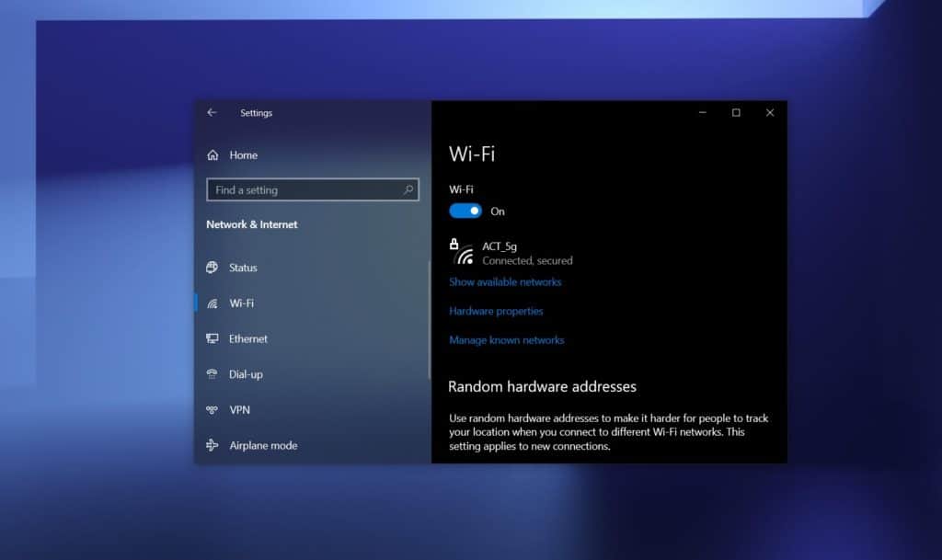Turn off the Wi-Fi toggle switch
Viewport: 942px width, 560px height.
click(465, 211)
